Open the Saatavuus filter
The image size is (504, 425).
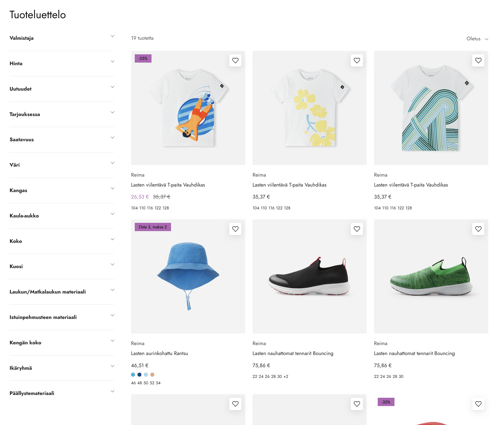(x=62, y=140)
